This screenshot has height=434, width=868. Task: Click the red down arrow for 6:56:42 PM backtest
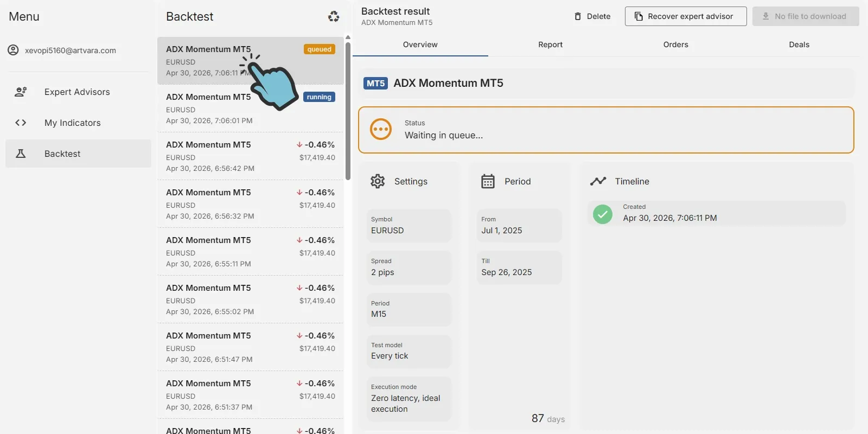click(299, 145)
